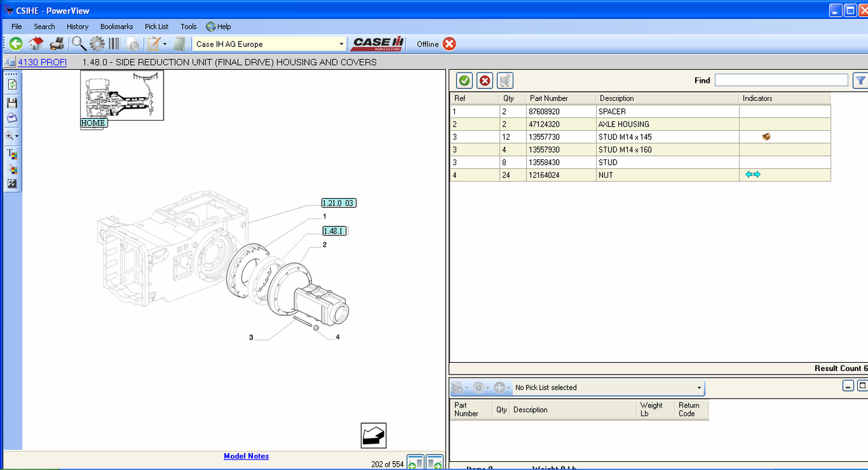
Task: Open the Bookmarks menu
Action: pos(117,26)
